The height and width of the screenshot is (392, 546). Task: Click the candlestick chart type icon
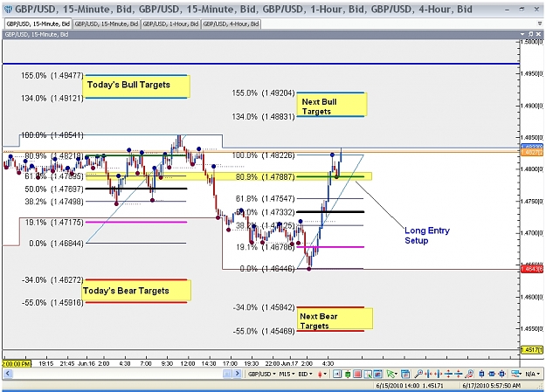click(320, 374)
